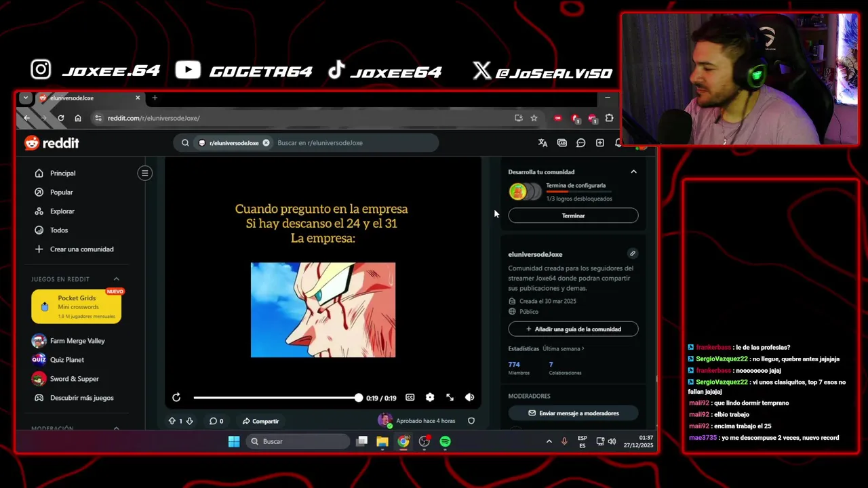Screen dimensions: 868x488
Task: Open the tab search dropdown in Chrome
Action: 26,98
